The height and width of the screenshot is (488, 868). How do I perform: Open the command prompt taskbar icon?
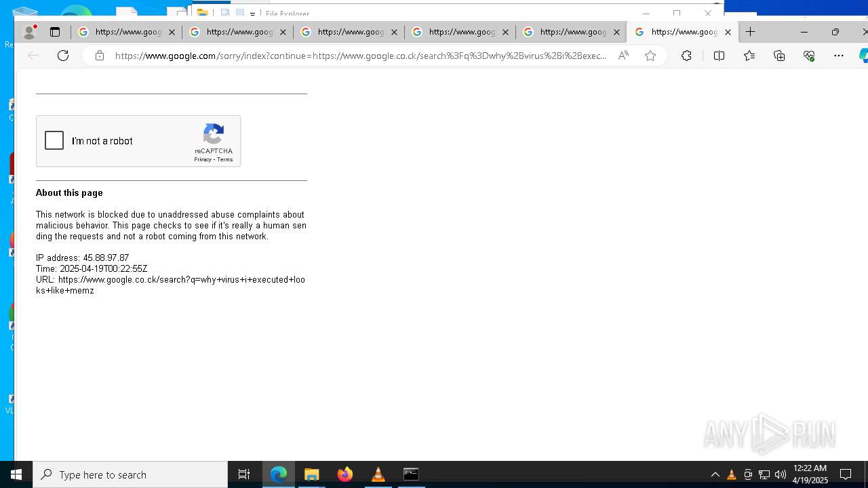(x=411, y=474)
